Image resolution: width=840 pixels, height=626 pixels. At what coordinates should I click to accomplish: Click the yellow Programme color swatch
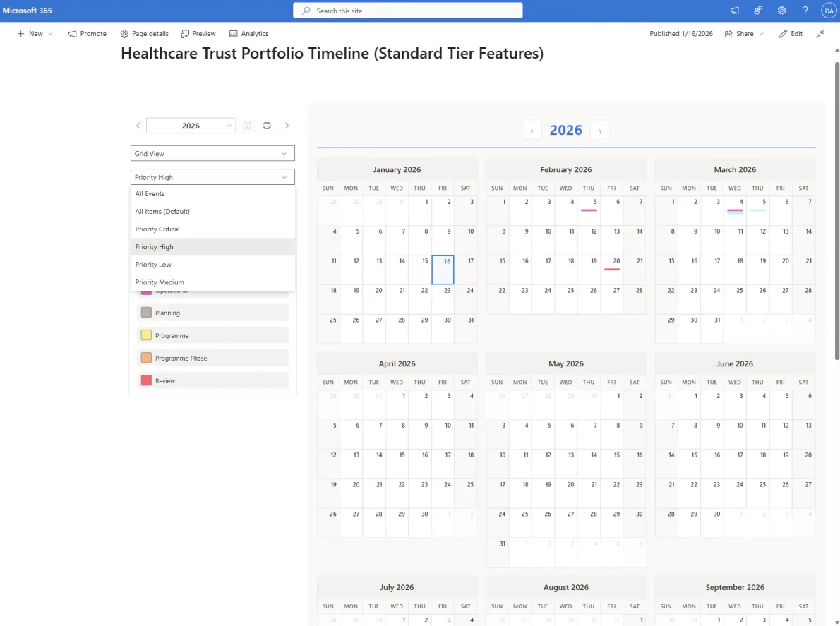point(146,335)
